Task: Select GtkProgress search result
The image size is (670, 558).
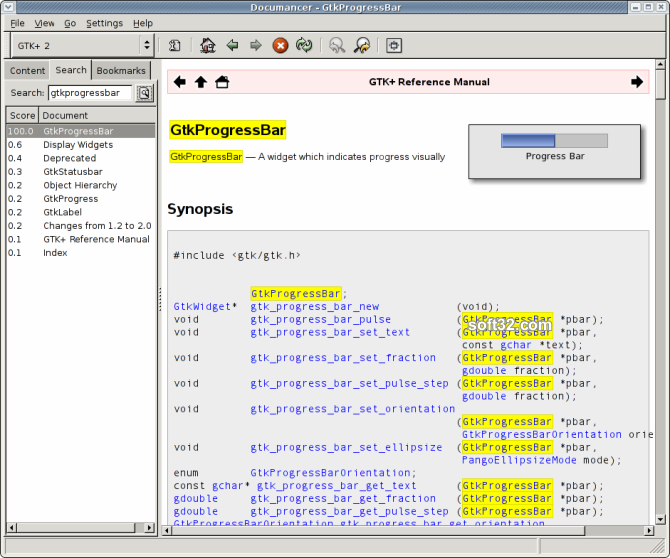Action: tap(81, 199)
